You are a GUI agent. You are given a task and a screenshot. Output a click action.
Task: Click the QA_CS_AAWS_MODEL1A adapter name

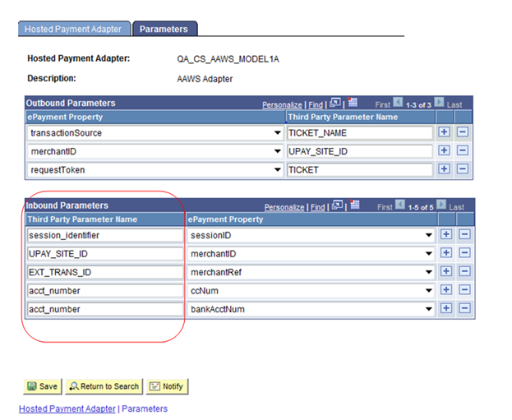228,59
